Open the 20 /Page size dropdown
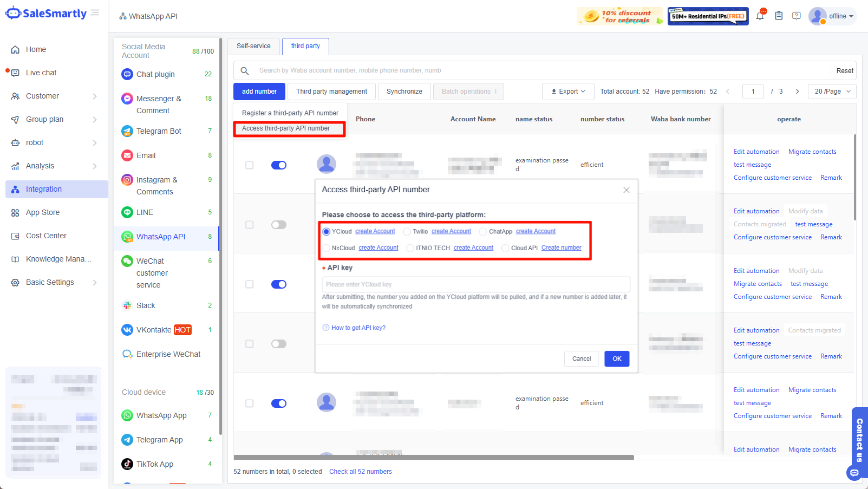The width and height of the screenshot is (868, 489). click(832, 91)
